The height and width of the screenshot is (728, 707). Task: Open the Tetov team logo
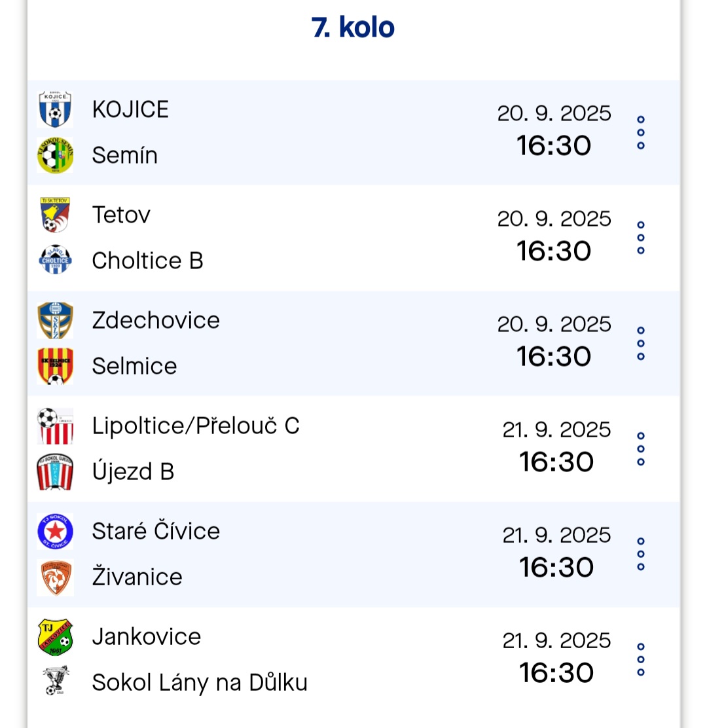click(55, 215)
